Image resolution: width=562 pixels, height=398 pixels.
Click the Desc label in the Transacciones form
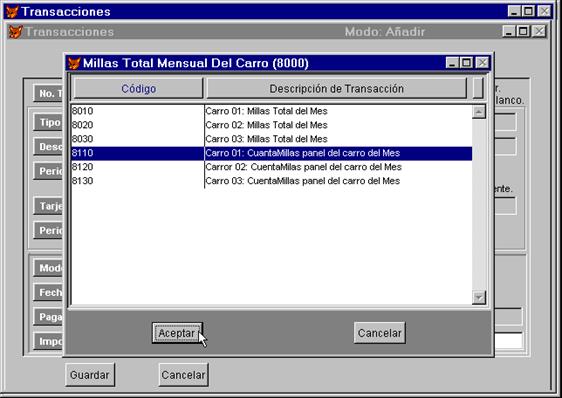(x=49, y=147)
